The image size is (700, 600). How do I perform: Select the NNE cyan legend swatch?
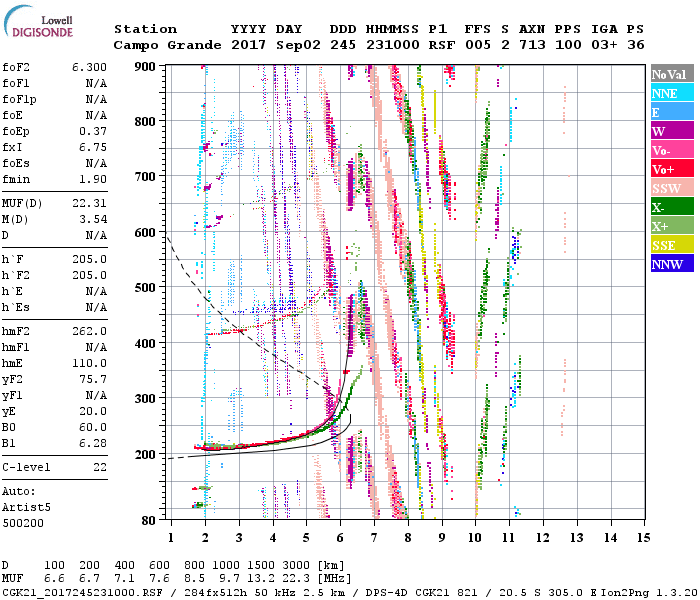672,93
